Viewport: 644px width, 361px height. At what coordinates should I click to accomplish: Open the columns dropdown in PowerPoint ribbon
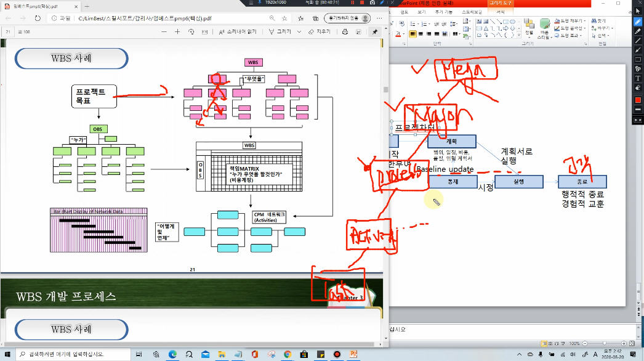(x=456, y=34)
